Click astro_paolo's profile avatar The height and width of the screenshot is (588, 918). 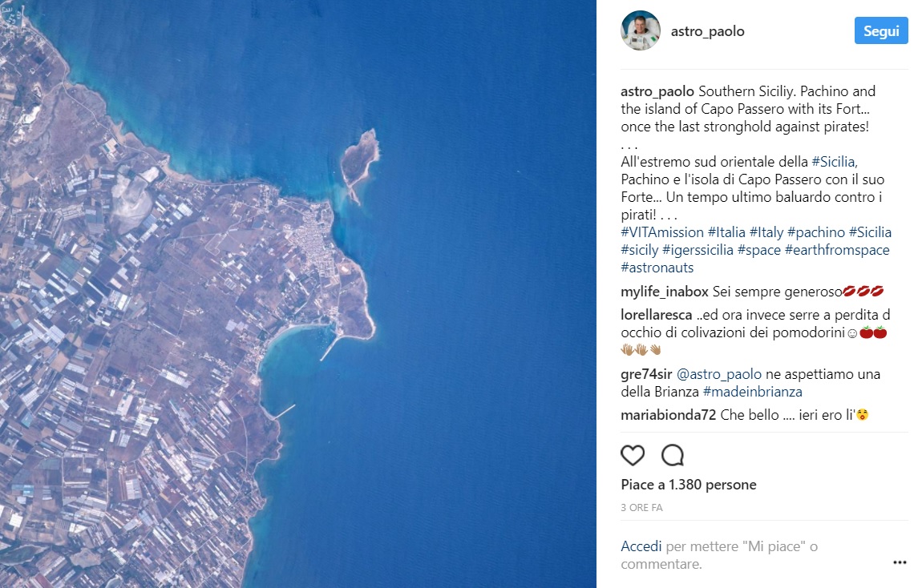pos(641,31)
